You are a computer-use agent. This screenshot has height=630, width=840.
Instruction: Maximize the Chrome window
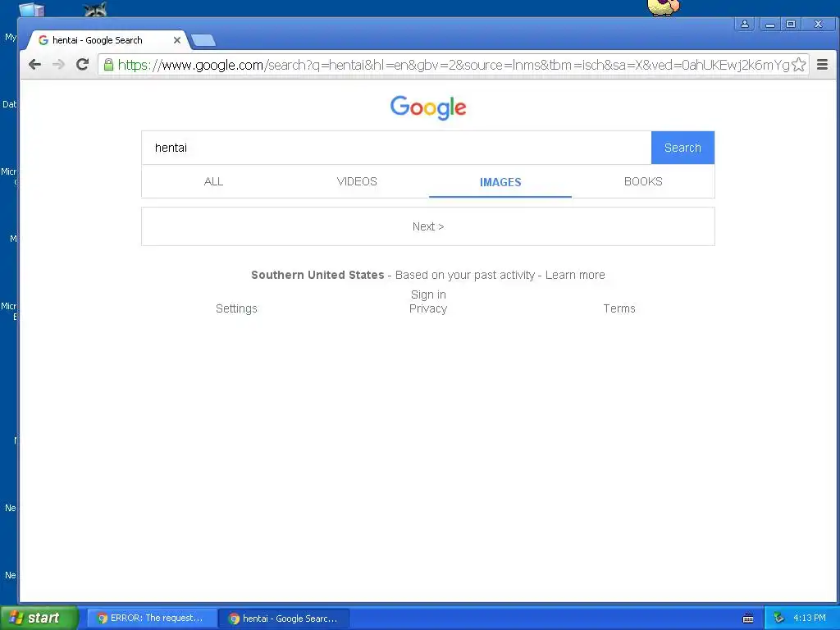click(791, 24)
